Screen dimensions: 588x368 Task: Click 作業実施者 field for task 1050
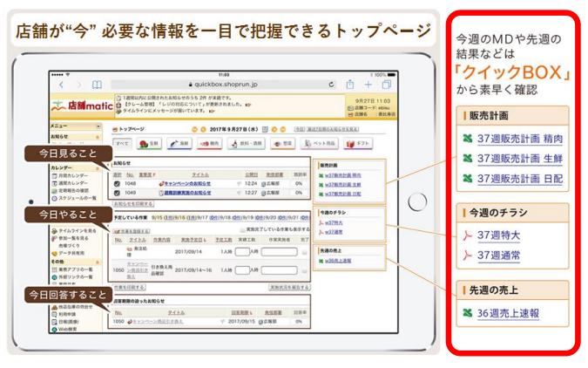click(279, 270)
